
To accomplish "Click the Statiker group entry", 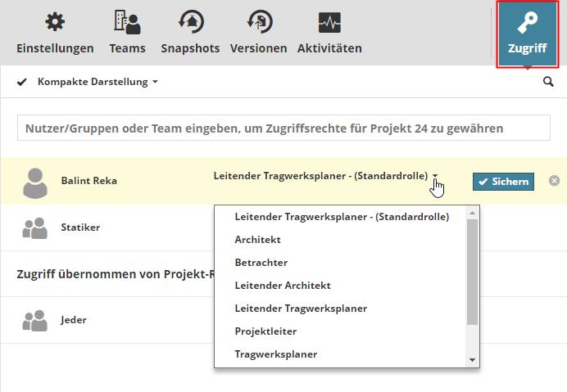I will (80, 228).
